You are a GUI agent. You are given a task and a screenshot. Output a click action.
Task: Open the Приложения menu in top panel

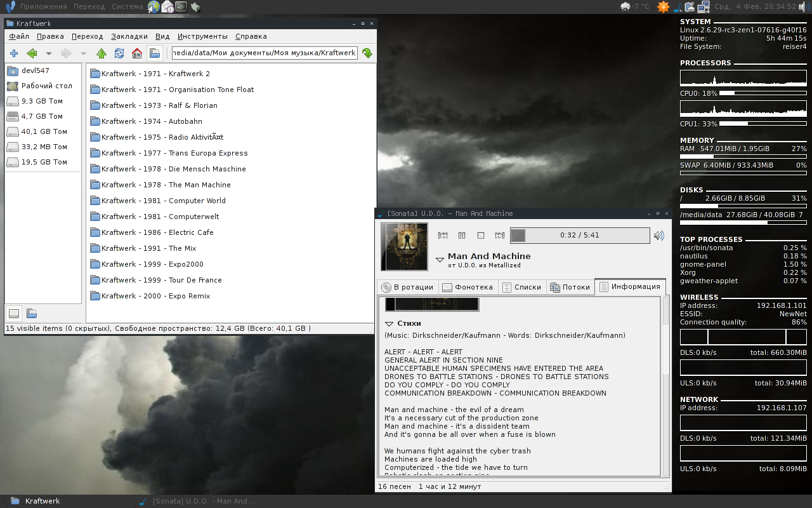(43, 6)
